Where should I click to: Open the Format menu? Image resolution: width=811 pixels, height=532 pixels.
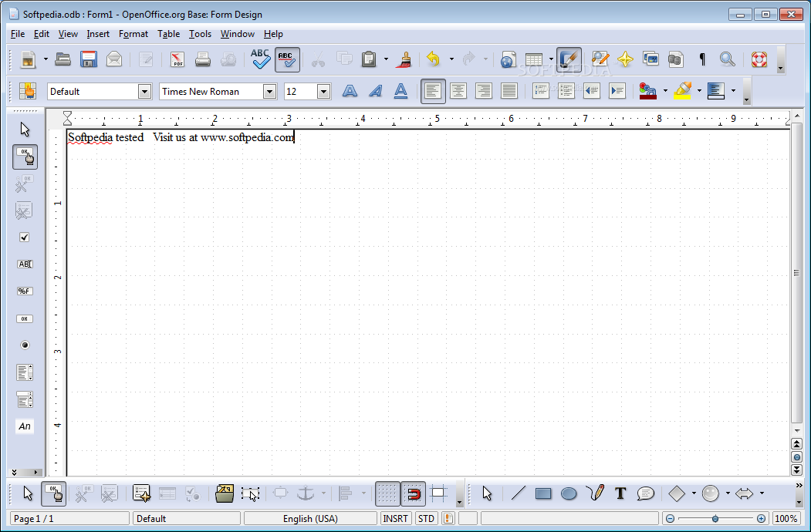pos(133,34)
